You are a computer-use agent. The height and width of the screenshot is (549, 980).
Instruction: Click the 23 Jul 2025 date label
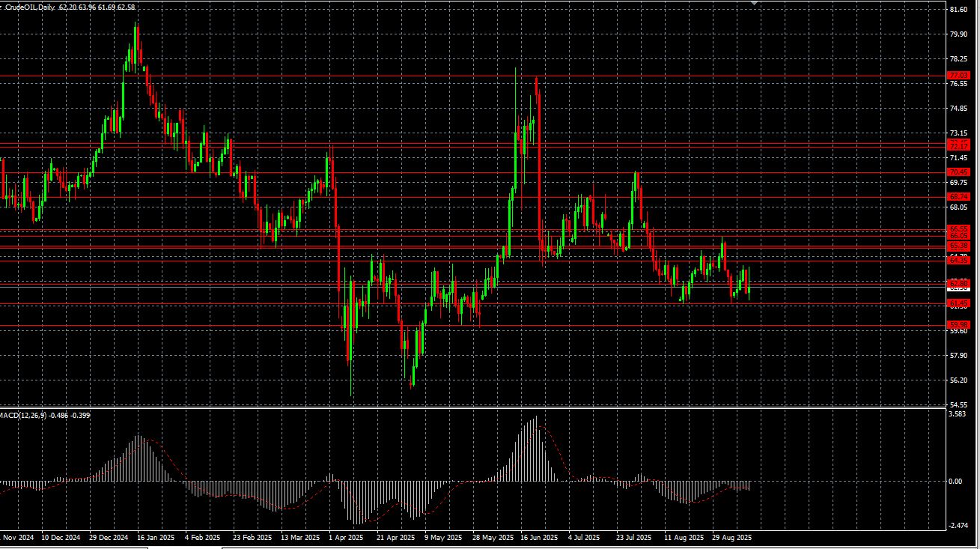634,538
